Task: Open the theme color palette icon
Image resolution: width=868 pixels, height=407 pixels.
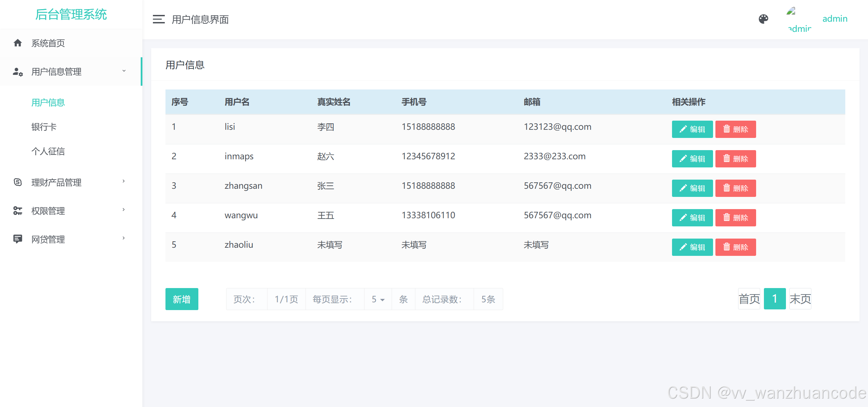Action: (x=763, y=19)
